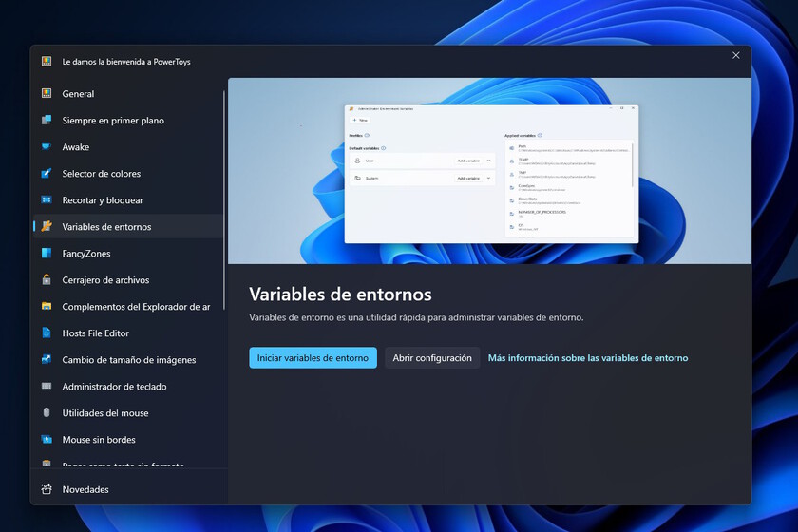Screen dimensions: 798x532
Task: Close the PowerToys welcome window
Action: (736, 55)
